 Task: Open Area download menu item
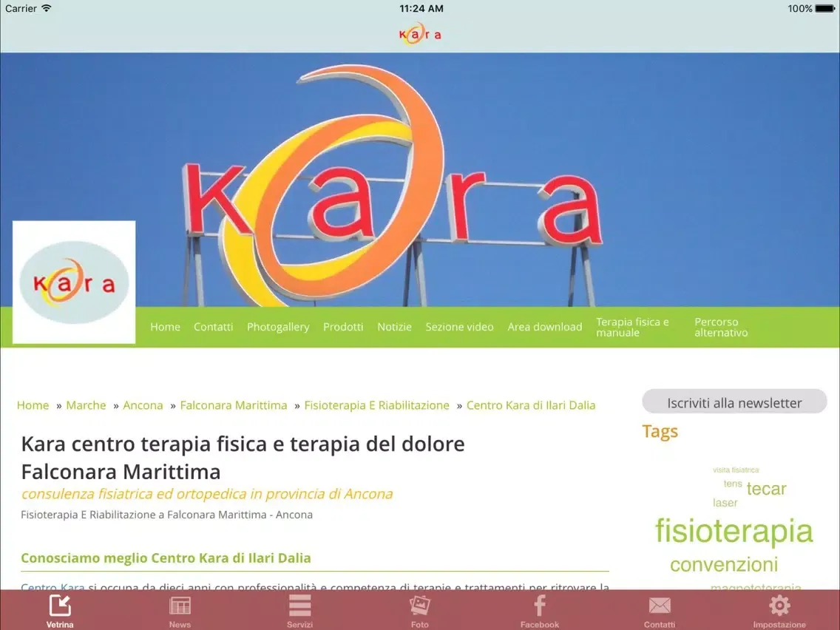coord(545,327)
